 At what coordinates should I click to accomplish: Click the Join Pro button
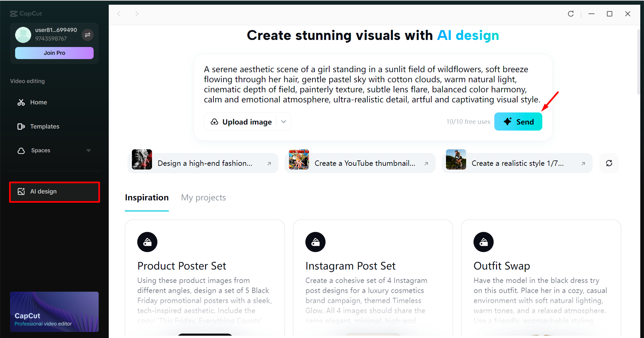pos(54,53)
